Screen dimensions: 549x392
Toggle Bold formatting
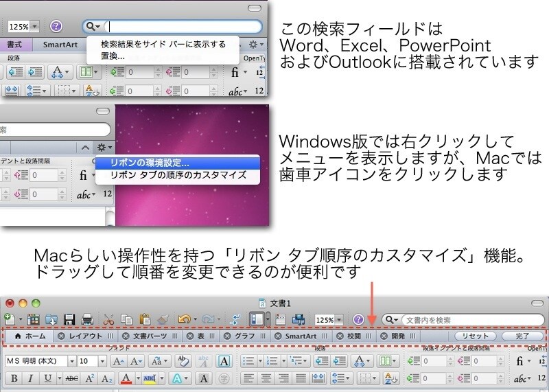point(13,378)
